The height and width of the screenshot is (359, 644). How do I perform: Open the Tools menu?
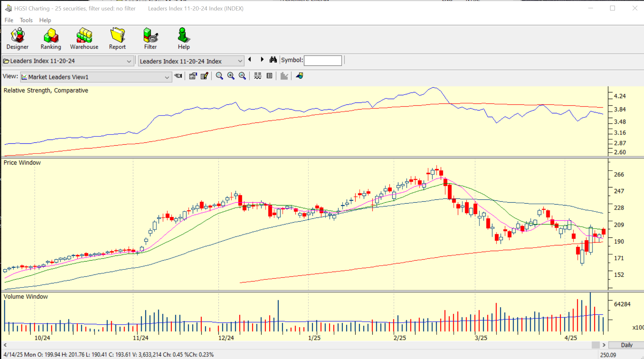point(26,20)
